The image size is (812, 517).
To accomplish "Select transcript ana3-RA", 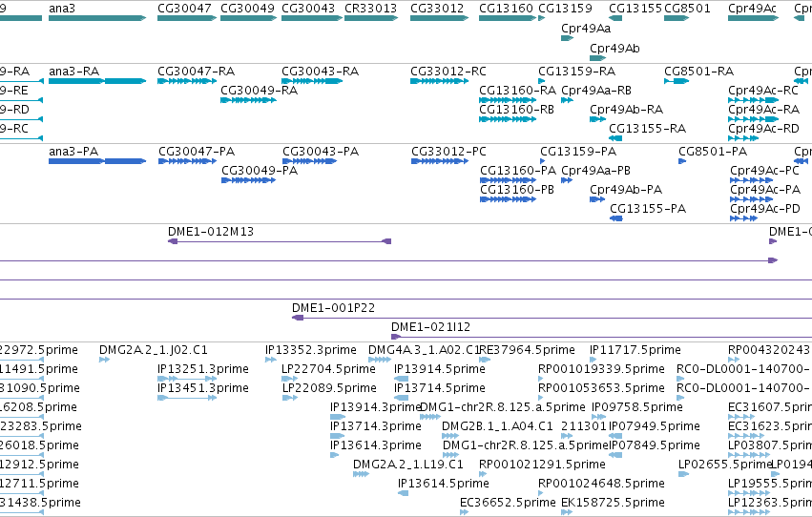I will 97,81.
